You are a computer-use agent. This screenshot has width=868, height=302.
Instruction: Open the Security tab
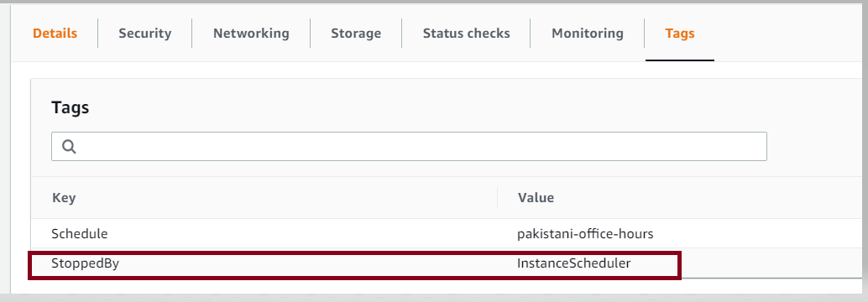(145, 34)
